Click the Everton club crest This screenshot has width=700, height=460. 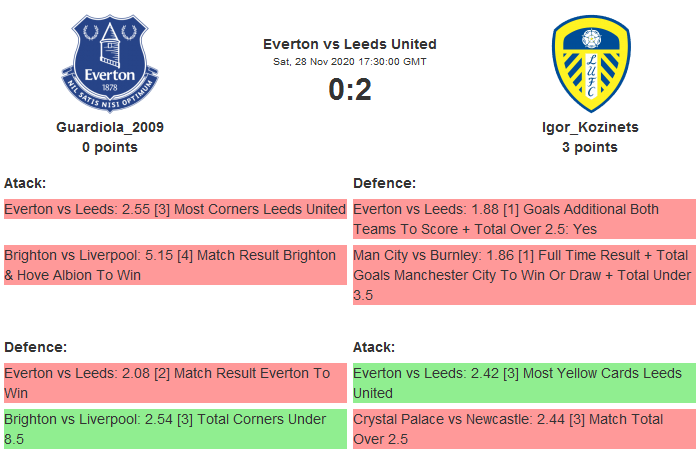(110, 62)
